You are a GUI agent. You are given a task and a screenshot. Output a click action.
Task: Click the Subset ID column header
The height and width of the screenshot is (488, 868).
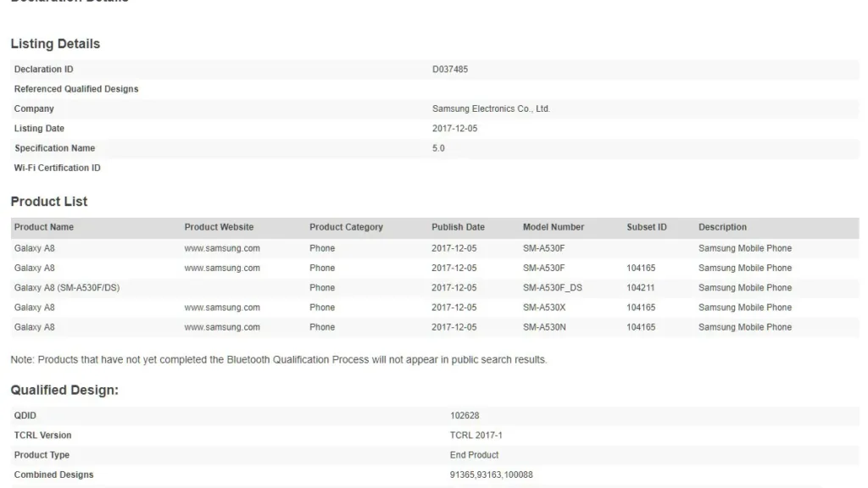coord(647,227)
